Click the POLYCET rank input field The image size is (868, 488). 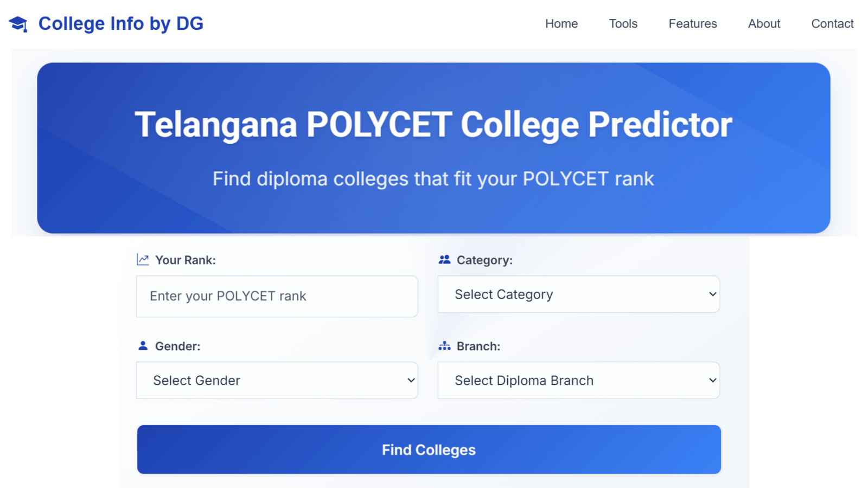277,296
